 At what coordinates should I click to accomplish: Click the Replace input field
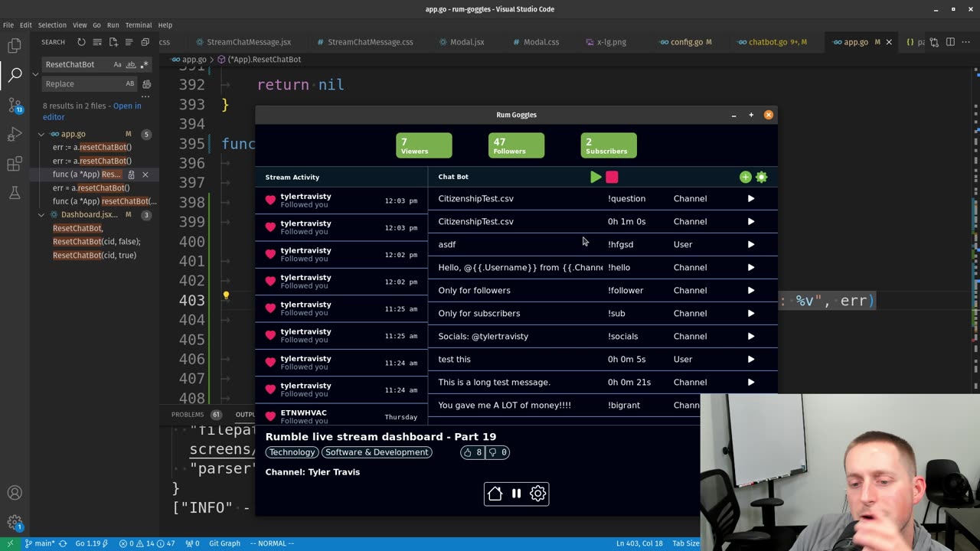(82, 83)
